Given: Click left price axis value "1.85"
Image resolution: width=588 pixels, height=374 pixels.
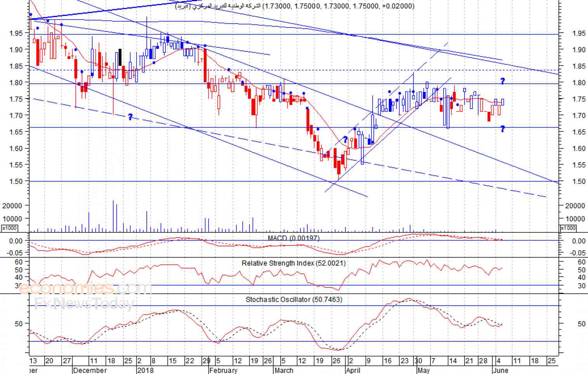Looking at the screenshot, I should pyautogui.click(x=16, y=66).
